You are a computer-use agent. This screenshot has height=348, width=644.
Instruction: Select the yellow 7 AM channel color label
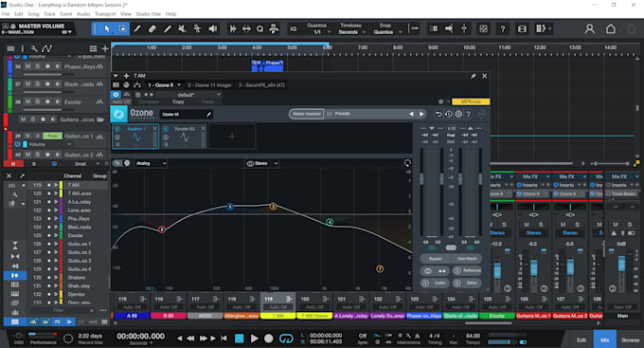pyautogui.click(x=278, y=316)
